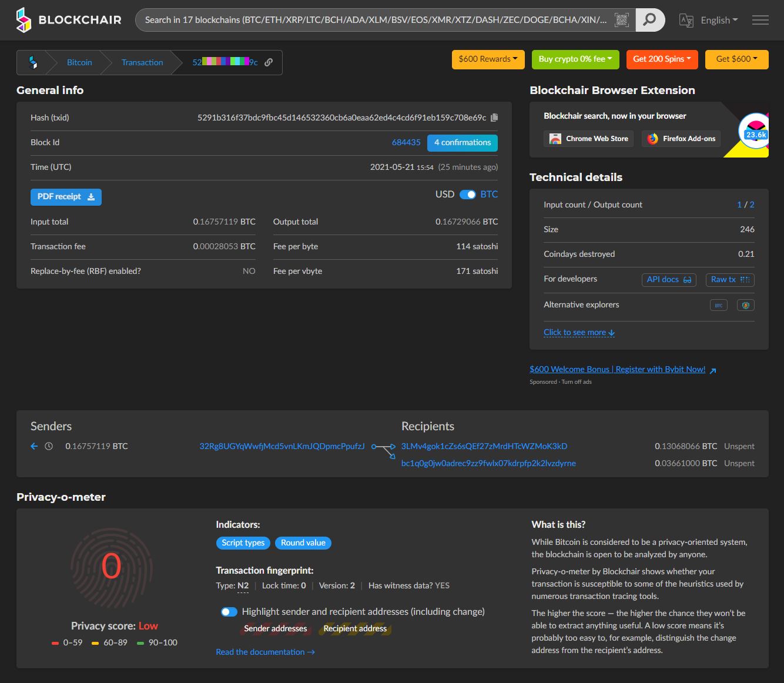Toggle highlight sender and recipient addresses
784x683 pixels.
click(x=229, y=612)
